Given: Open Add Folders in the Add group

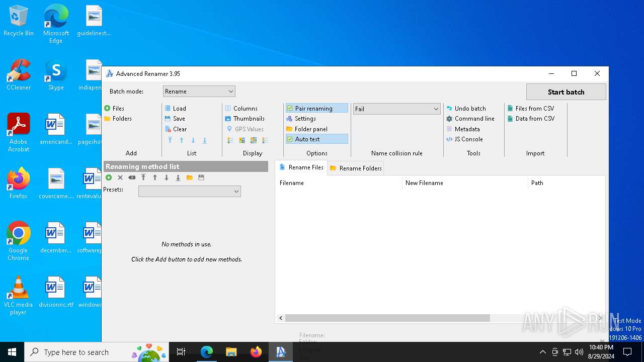Looking at the screenshot, I should coord(118,119).
